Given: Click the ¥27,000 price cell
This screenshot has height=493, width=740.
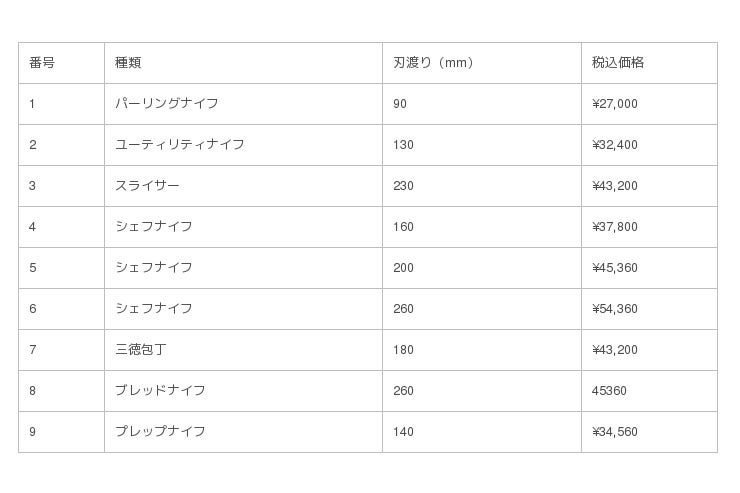Looking at the screenshot, I should point(615,104).
